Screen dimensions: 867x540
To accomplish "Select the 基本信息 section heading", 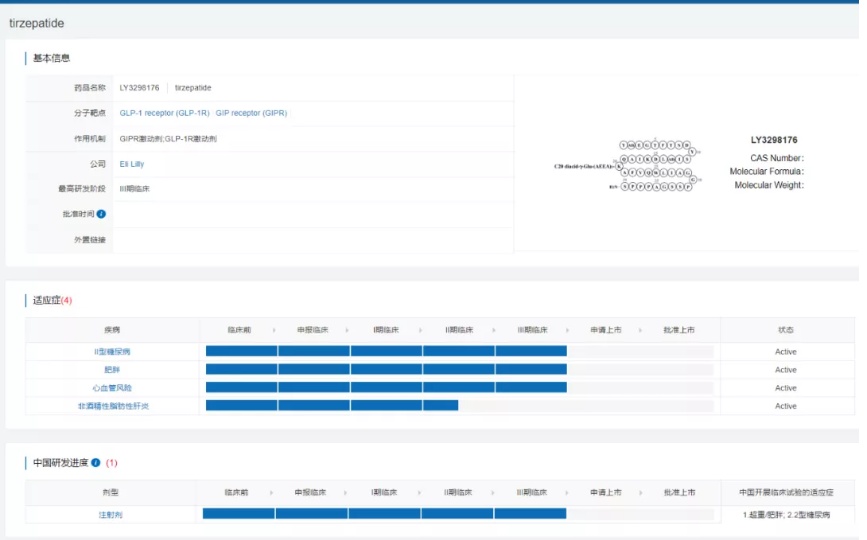I will coord(51,59).
